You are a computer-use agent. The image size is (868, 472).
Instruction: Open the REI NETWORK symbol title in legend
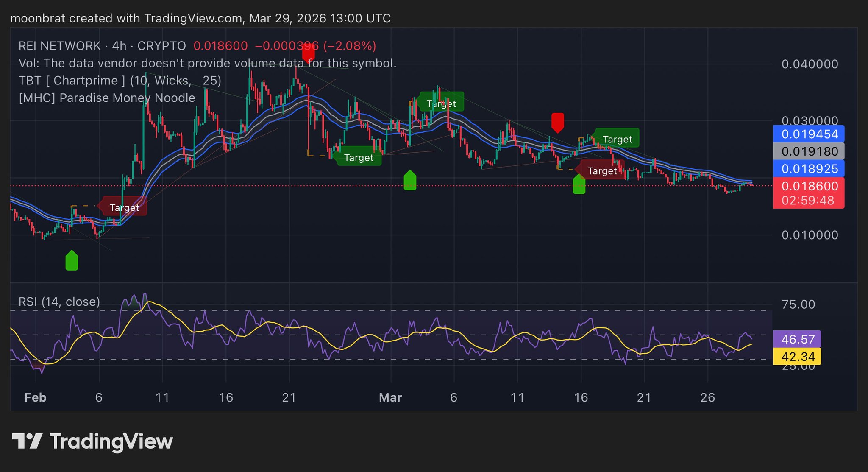(x=59, y=46)
